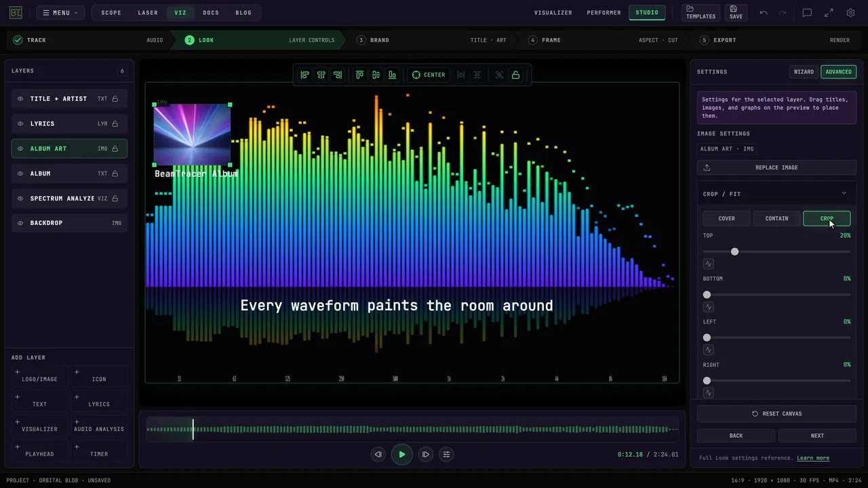This screenshot has height=488, width=868.
Task: Open the settings gear
Action: (850, 13)
